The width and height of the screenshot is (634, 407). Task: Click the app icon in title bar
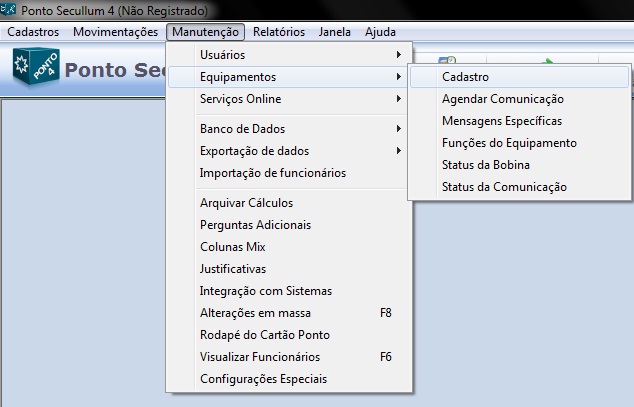click(x=10, y=10)
